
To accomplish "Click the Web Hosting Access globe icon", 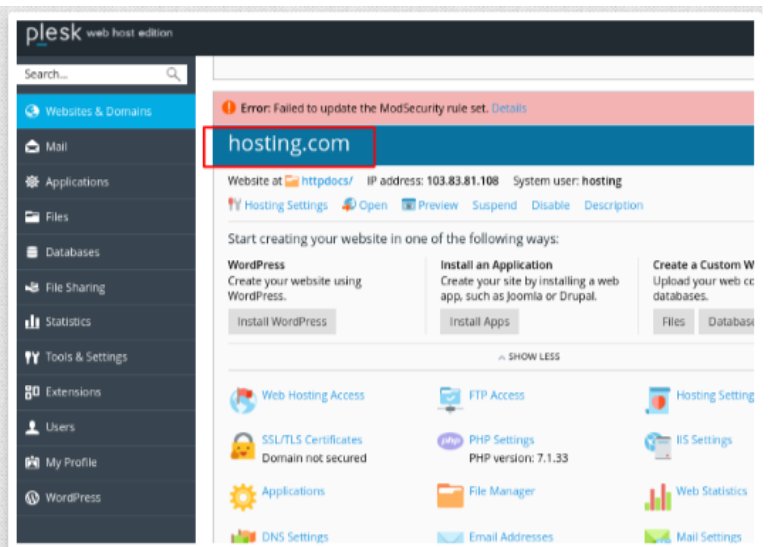I will tap(243, 400).
